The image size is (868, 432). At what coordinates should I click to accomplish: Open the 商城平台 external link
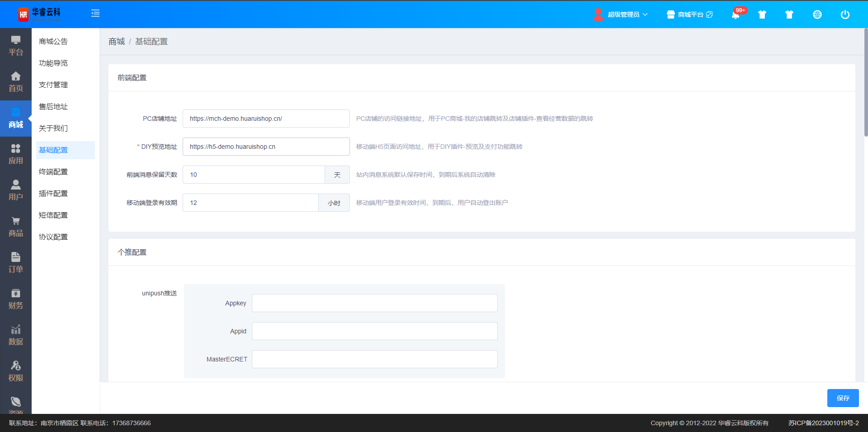[x=690, y=14]
